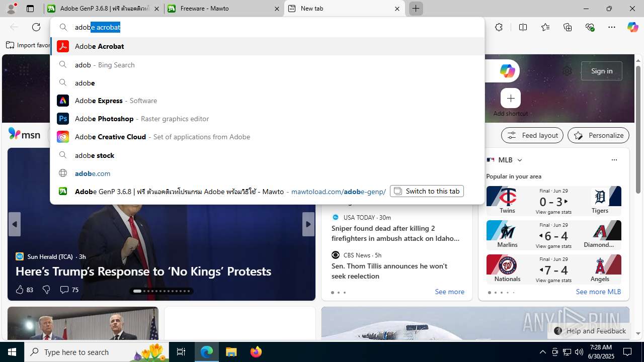Screen dimensions: 644x362
Task: Click the Windows taskbar search box
Action: [97, 352]
